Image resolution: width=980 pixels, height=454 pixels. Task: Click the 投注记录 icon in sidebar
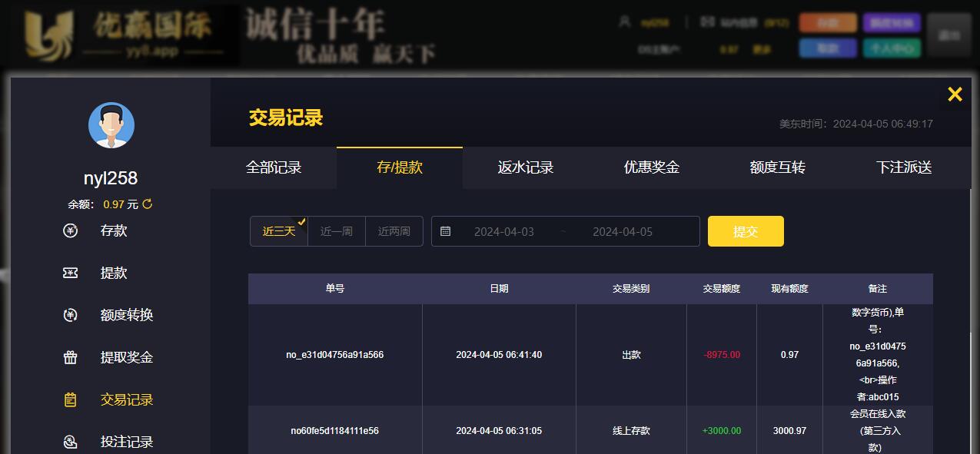70,442
